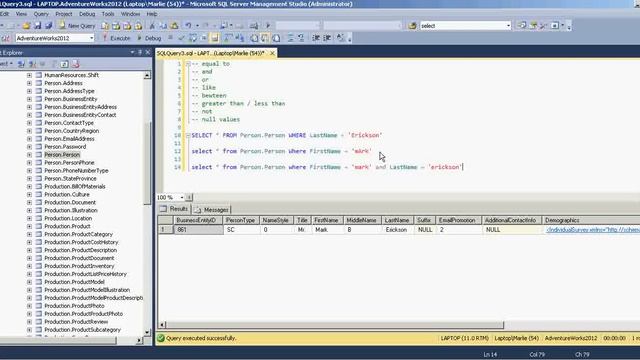Toggle Include Actual Execution Plan
Viewport: 640px width, 360px height.
(x=228, y=38)
